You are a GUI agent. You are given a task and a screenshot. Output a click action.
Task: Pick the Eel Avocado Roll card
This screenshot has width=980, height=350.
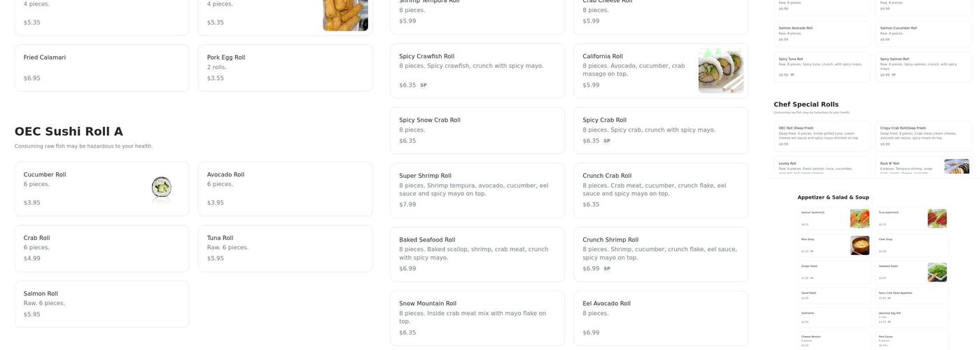(660, 318)
